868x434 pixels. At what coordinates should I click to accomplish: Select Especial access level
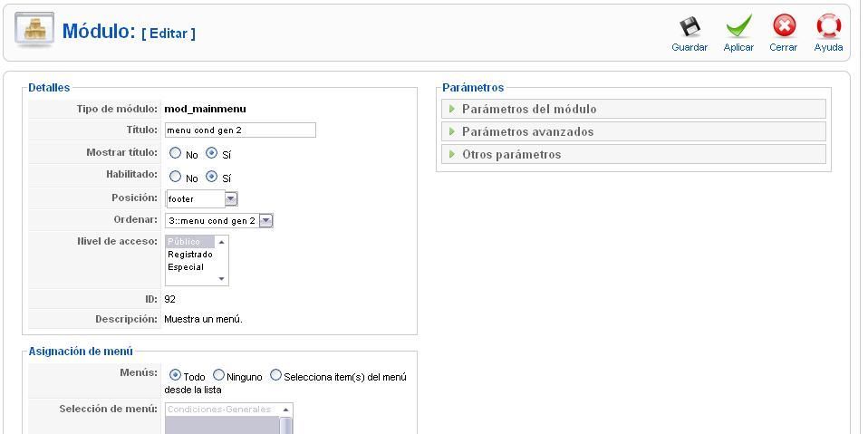click(x=186, y=266)
